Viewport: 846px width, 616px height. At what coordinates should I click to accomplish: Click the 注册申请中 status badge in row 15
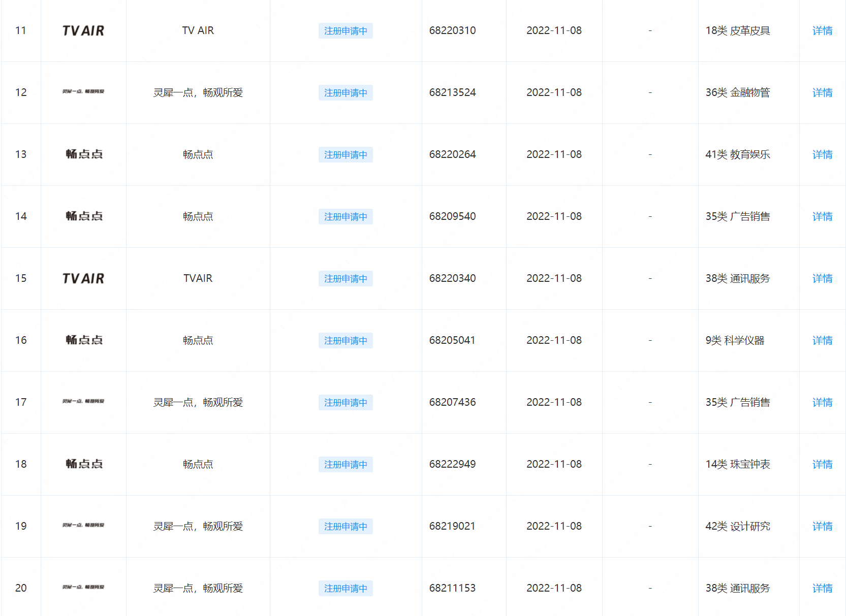click(346, 279)
